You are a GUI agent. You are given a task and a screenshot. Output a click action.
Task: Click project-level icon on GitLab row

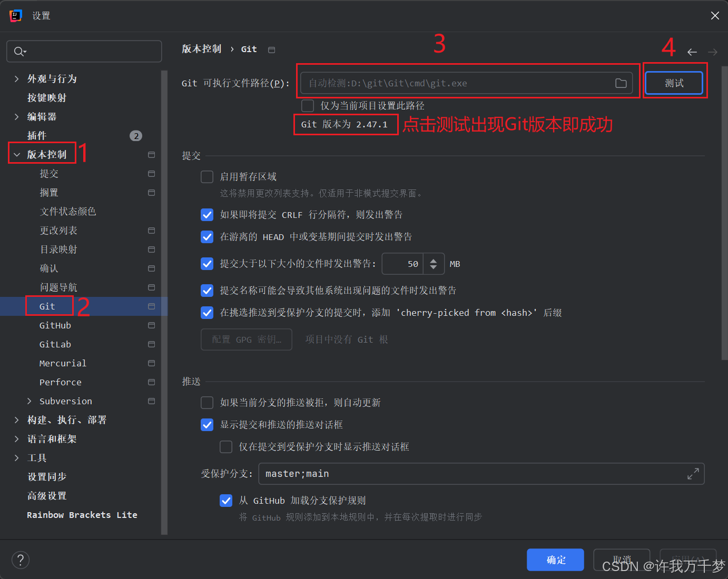(x=152, y=344)
